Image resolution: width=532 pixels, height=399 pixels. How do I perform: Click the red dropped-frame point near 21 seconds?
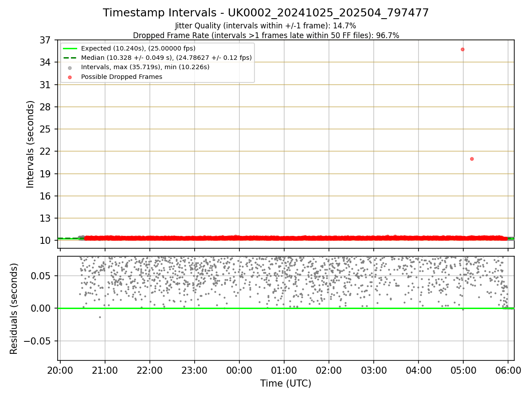click(472, 159)
